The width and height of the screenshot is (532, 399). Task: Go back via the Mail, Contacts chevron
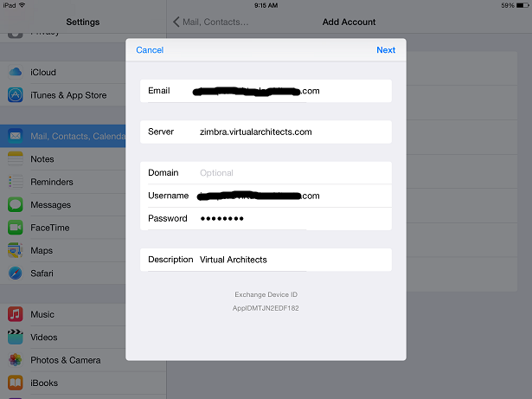176,22
